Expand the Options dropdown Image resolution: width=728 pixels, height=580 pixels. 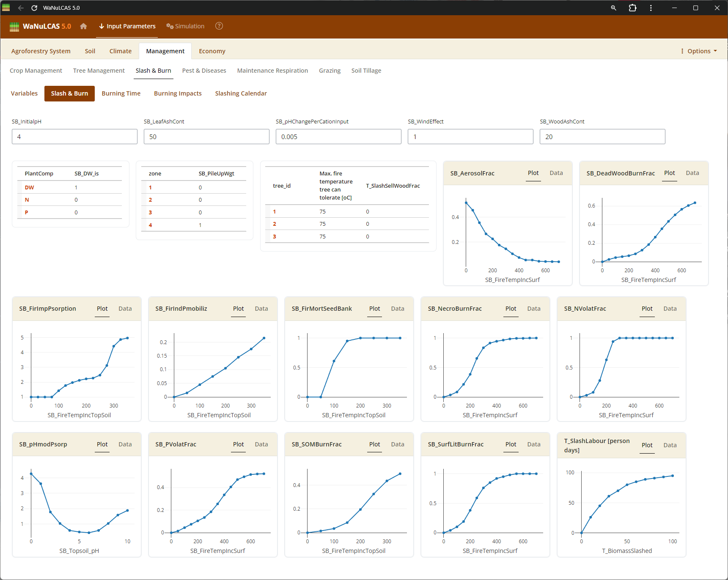pyautogui.click(x=699, y=51)
